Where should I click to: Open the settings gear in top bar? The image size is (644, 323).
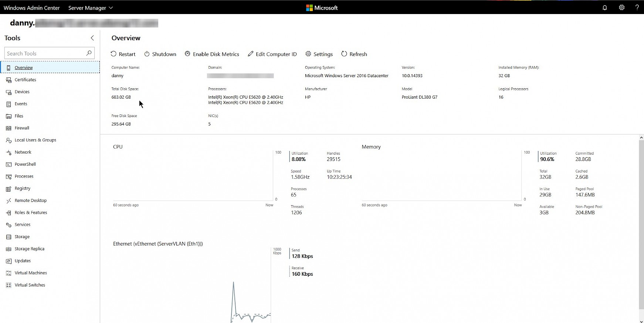(x=622, y=8)
